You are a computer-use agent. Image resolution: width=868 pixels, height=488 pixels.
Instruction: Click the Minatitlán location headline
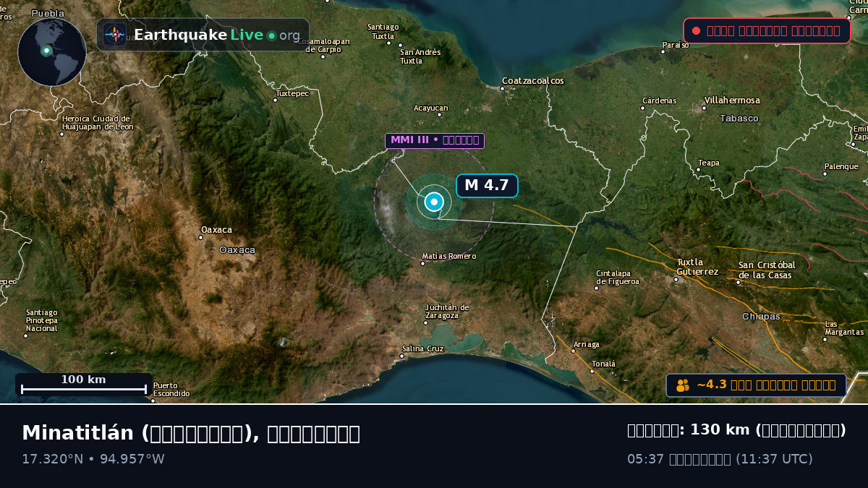191,433
